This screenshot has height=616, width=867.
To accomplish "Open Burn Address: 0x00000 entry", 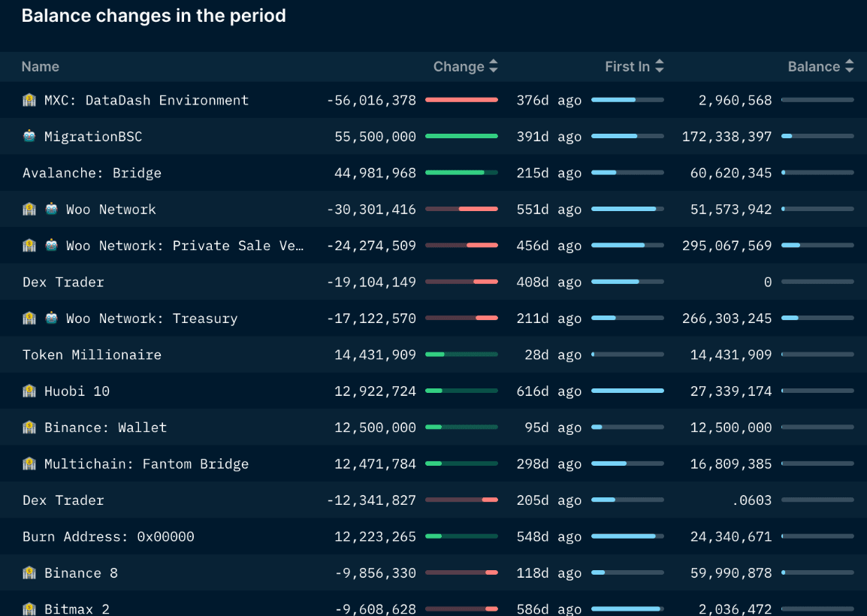I will pyautogui.click(x=108, y=536).
